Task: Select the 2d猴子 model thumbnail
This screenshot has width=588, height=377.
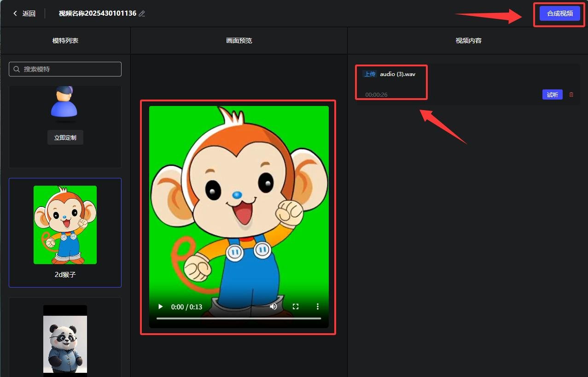Action: pos(65,225)
